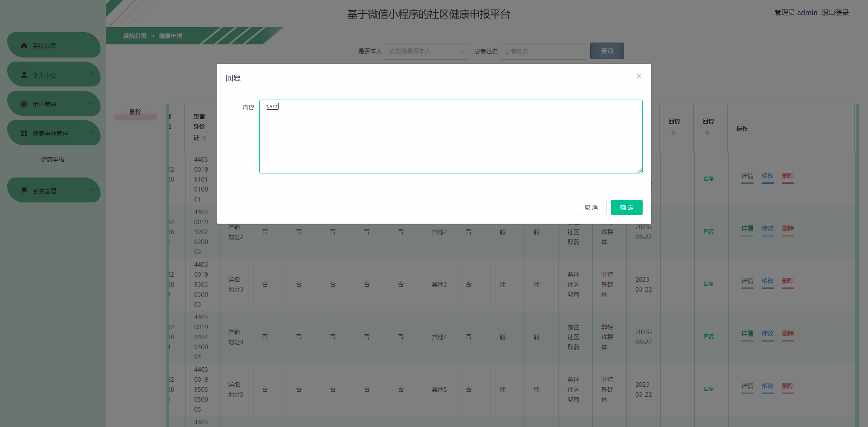Click the 患者姓名 search input field
868x427 pixels.
543,51
